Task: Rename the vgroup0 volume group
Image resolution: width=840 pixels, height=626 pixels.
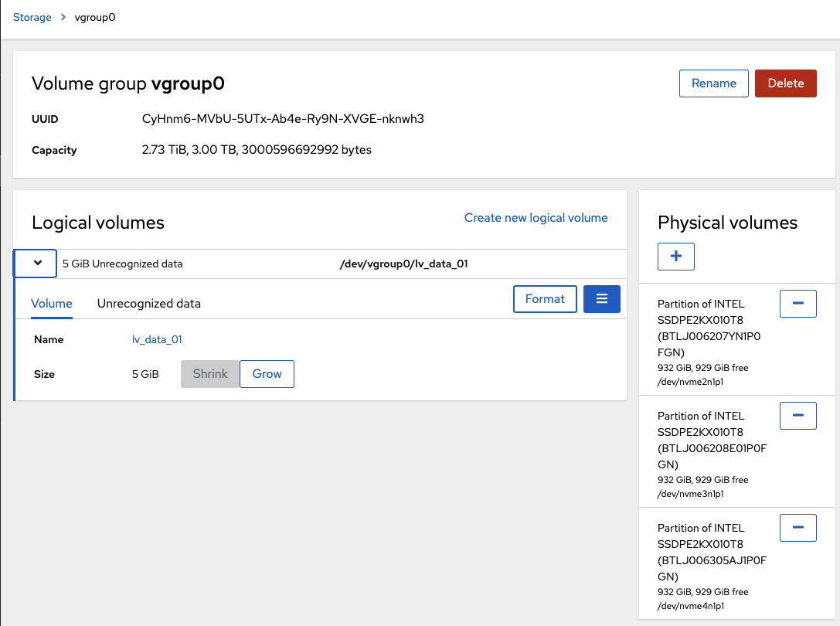Action: point(713,83)
